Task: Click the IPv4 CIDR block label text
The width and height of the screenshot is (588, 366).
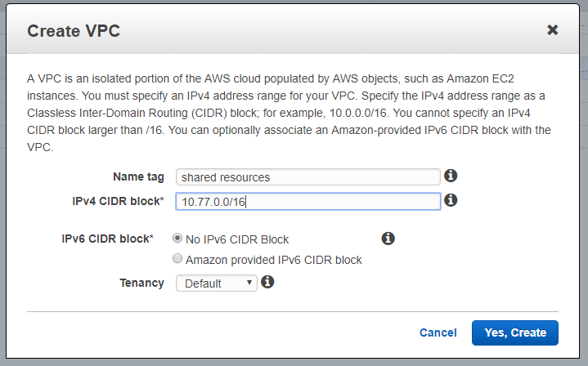Action: coord(119,201)
